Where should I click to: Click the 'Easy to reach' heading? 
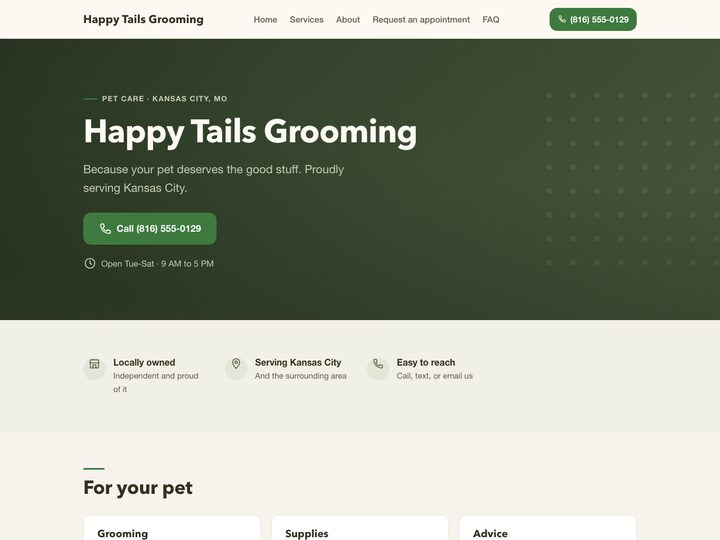click(426, 362)
